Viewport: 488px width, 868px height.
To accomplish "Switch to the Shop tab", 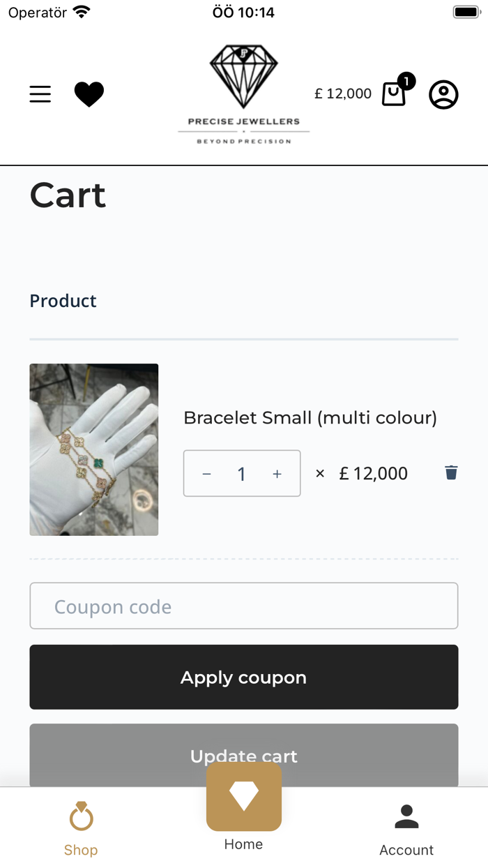I will point(81,830).
